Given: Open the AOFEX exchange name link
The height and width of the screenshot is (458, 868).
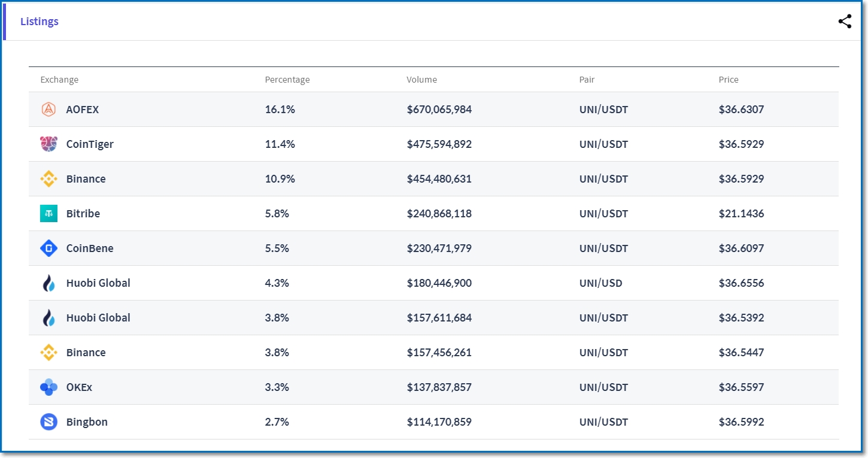Looking at the screenshot, I should (x=83, y=110).
